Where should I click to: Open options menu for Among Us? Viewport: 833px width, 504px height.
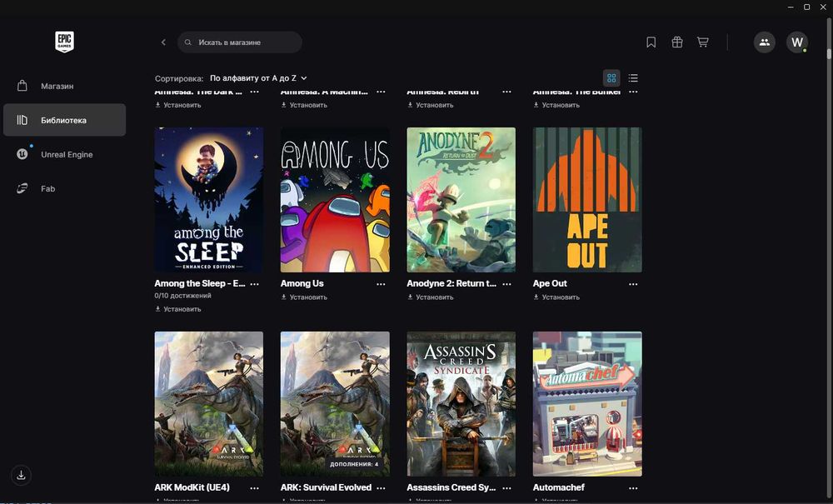tap(381, 284)
